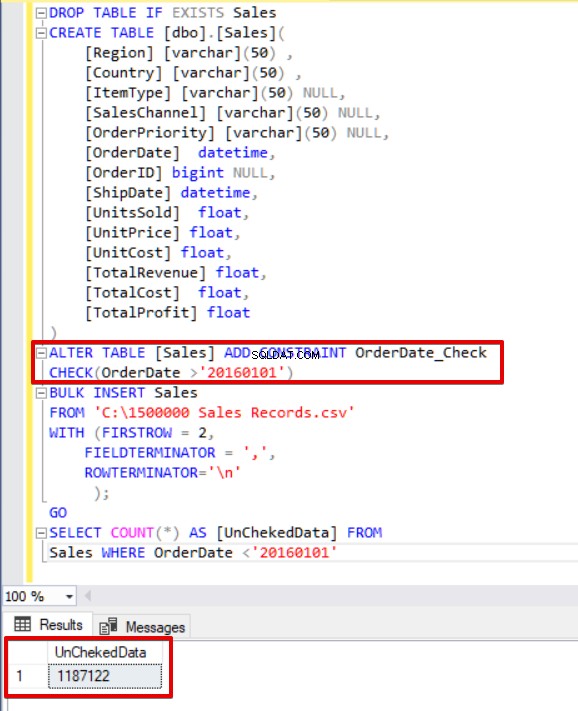The height and width of the screenshot is (711, 578).
Task: Click the OrderDate_Check constraint name
Action: pyautogui.click(x=421, y=353)
